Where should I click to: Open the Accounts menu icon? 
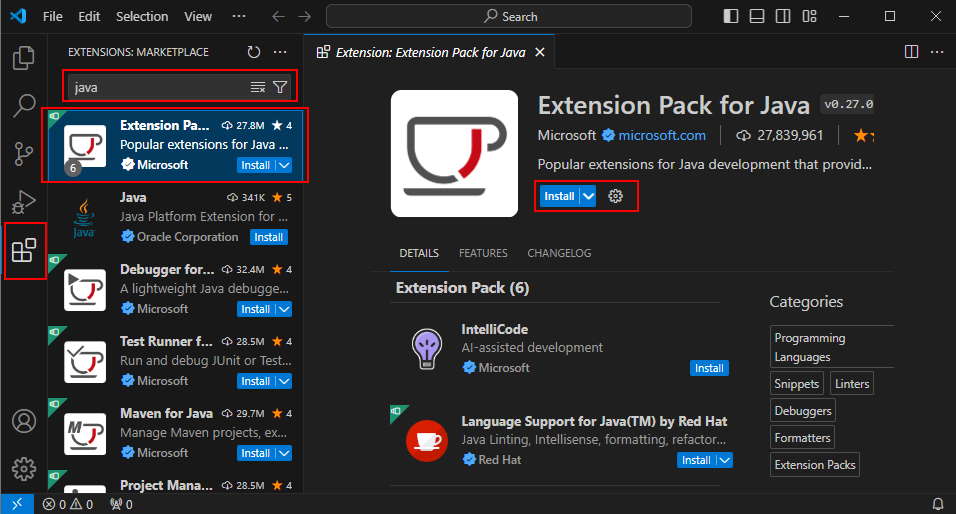click(x=24, y=421)
